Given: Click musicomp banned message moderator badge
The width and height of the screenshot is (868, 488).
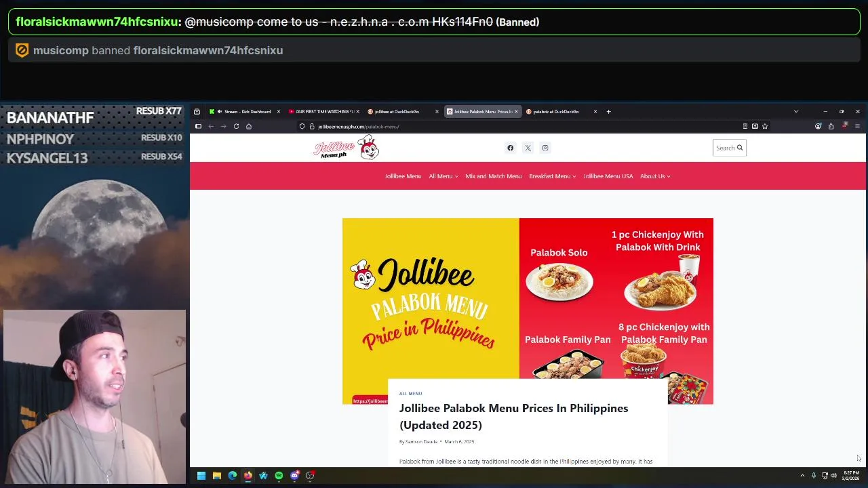Looking at the screenshot, I should 22,50.
